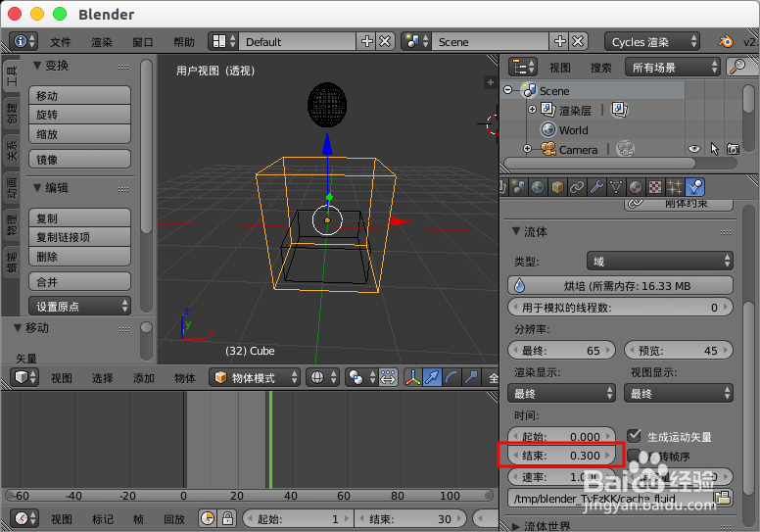The image size is (760, 532).
Task: Toggle manipulate center points button
Action: 388,377
